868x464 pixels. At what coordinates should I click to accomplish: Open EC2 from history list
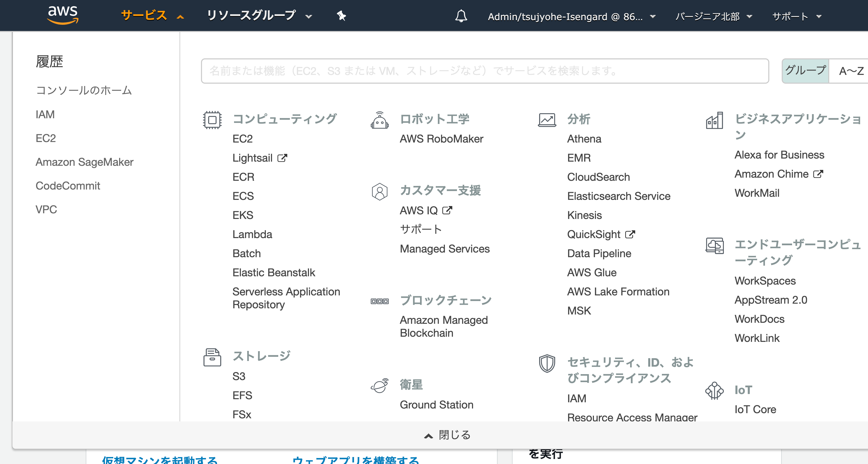[46, 138]
